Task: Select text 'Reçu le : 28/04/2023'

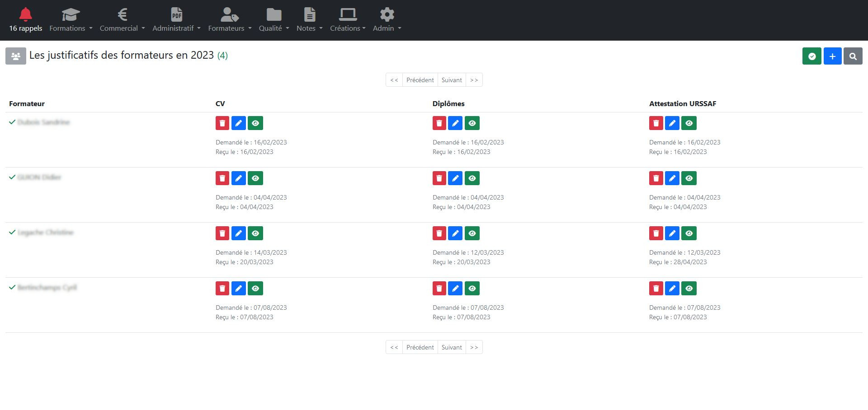Action: (x=678, y=262)
